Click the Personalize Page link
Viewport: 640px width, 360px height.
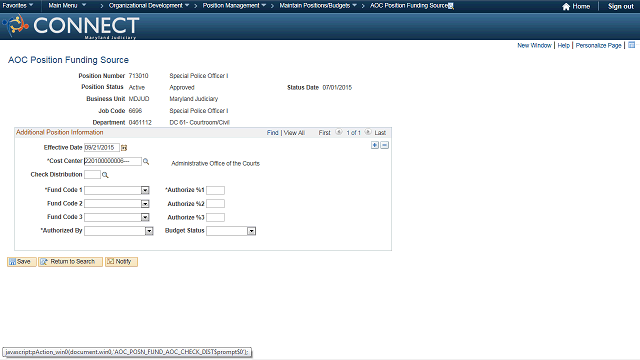[x=598, y=45]
